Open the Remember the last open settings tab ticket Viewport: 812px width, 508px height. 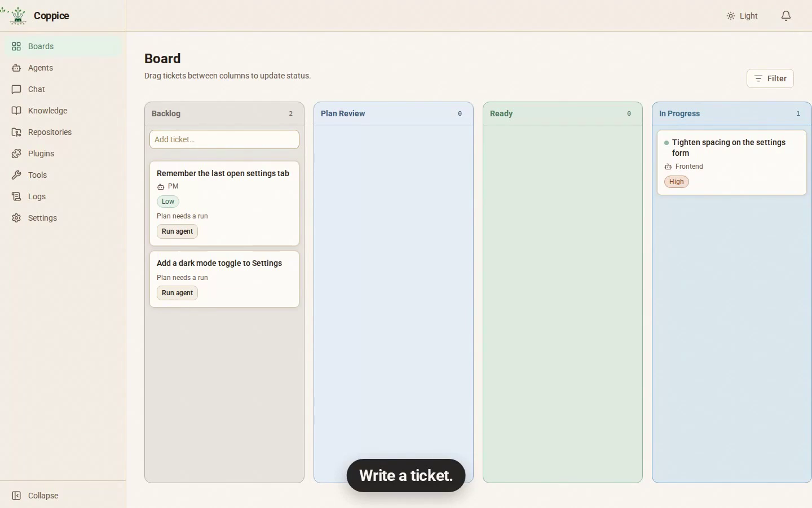pos(224,203)
